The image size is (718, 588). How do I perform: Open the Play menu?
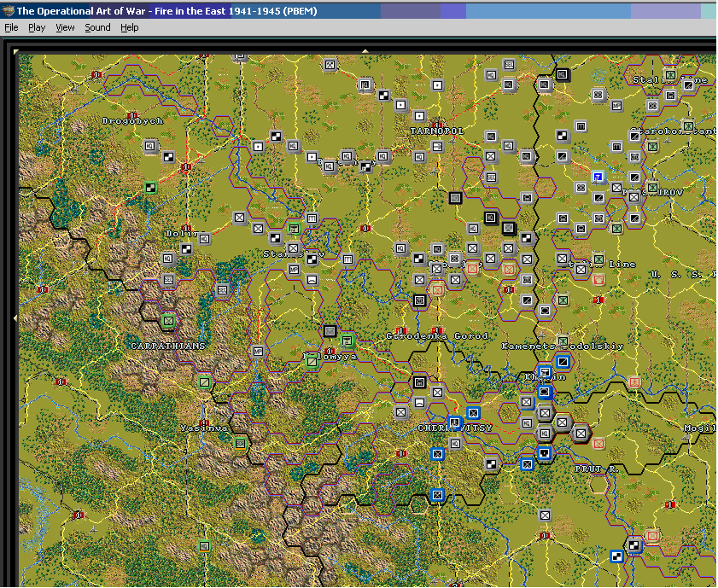point(37,27)
